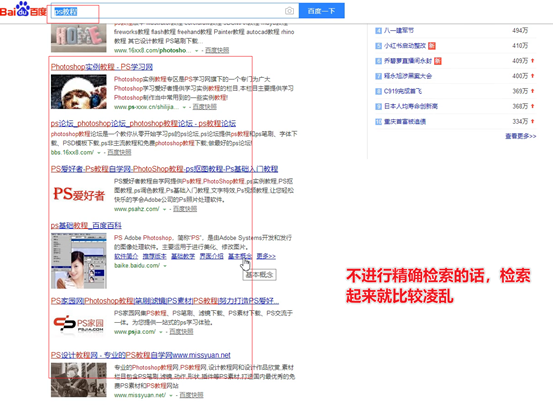Open hot search item ranked 6 (409万)

point(408,61)
